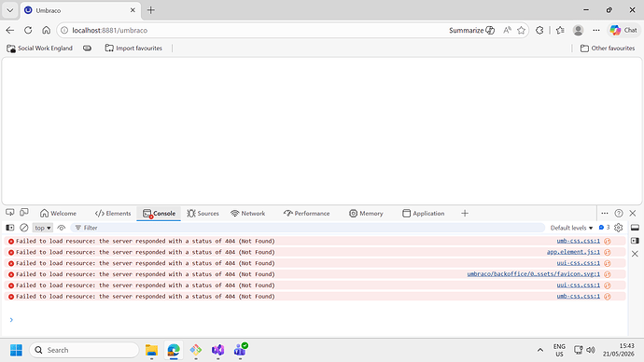Open the Other favourites folder
The width and height of the screenshot is (644, 362).
tap(608, 48)
